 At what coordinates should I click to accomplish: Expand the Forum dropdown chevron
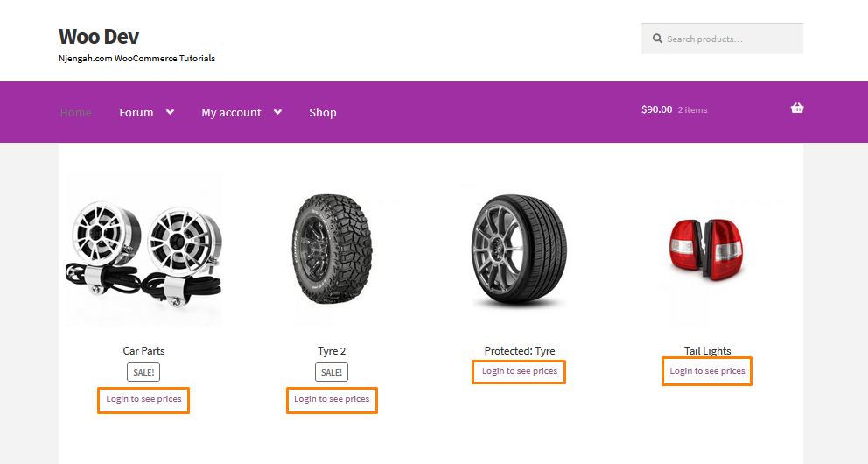(x=170, y=112)
